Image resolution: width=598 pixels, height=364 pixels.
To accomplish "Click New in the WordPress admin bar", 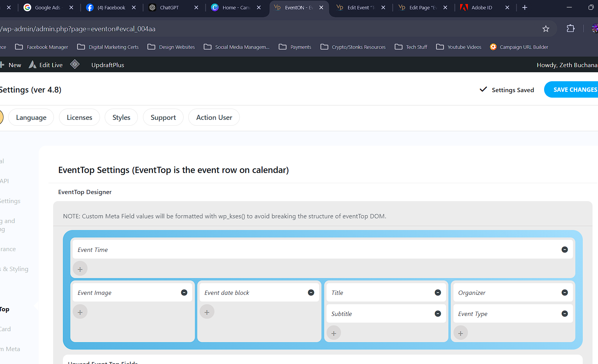I will [11, 65].
